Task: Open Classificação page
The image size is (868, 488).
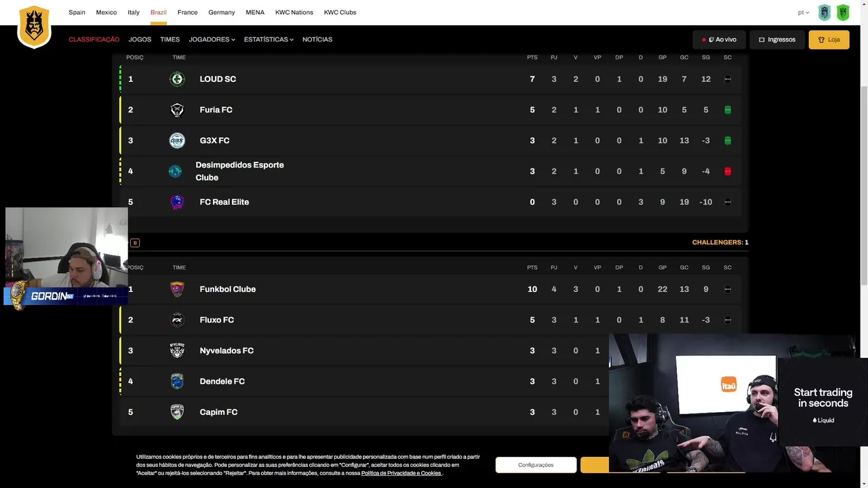Action: tap(94, 39)
